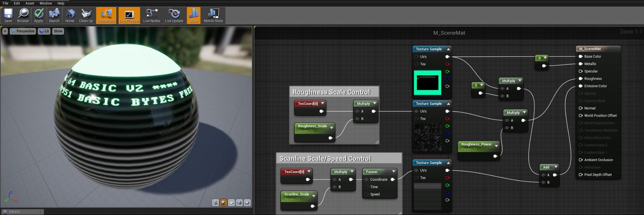Click the green-bordered screen texture thumbnail
644x215 pixels.
428,83
